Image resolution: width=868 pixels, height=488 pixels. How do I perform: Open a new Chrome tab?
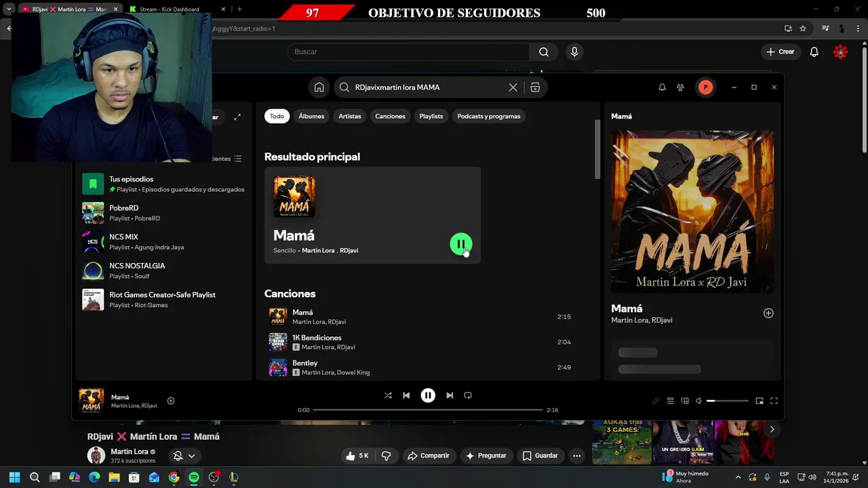pos(239,9)
